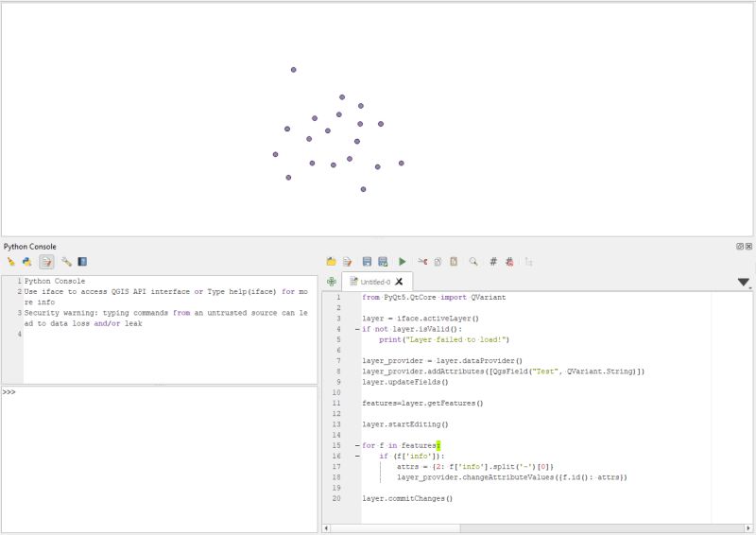
Task: Click the 'features=layer.getFeatures()' line
Action: [422, 404]
